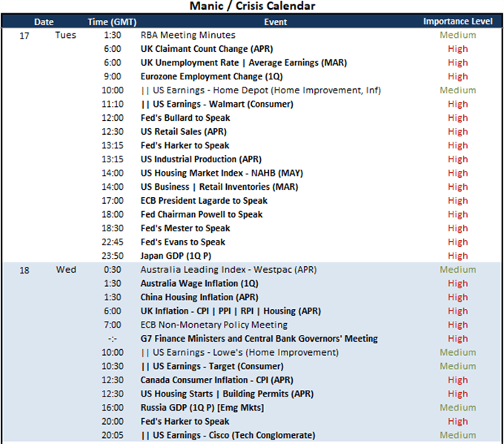Select 'Fed Chairman Powell to Speak' event
Image resolution: width=504 pixels, height=444 pixels.
click(202, 214)
